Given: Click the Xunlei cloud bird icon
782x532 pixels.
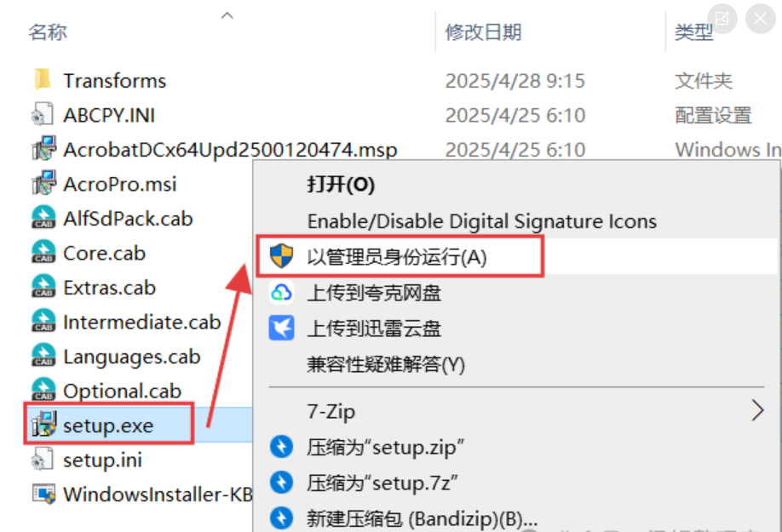Looking at the screenshot, I should coord(281,328).
